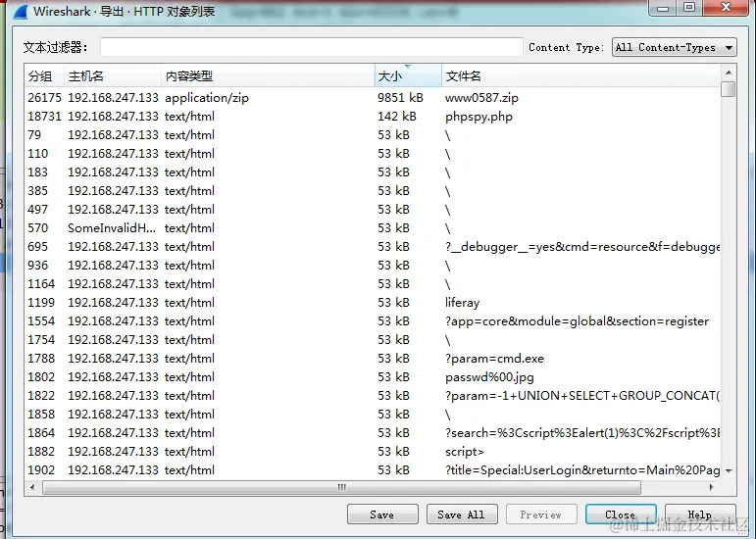The width and height of the screenshot is (756, 539).
Task: Click the Save All button
Action: [x=462, y=514]
